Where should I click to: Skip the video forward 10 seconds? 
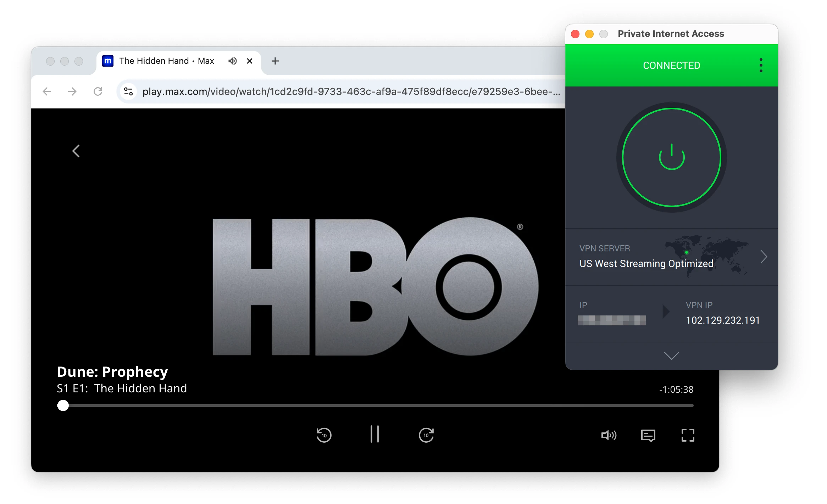pos(426,435)
